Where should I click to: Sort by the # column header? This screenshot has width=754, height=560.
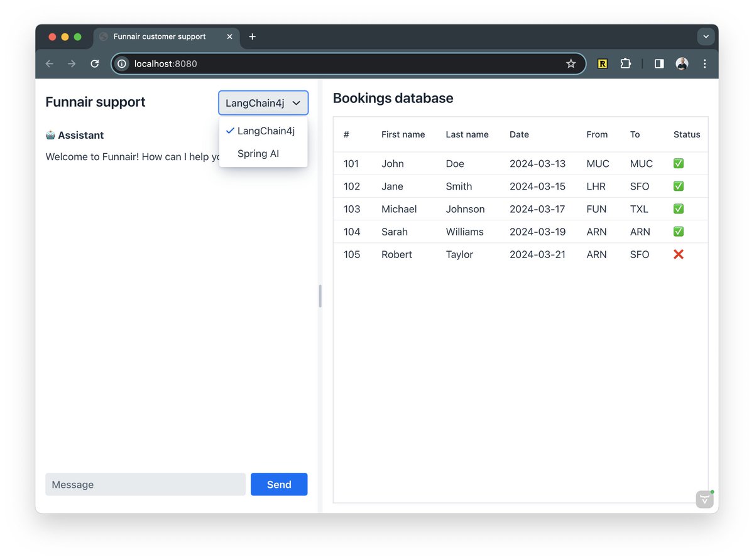tap(346, 134)
